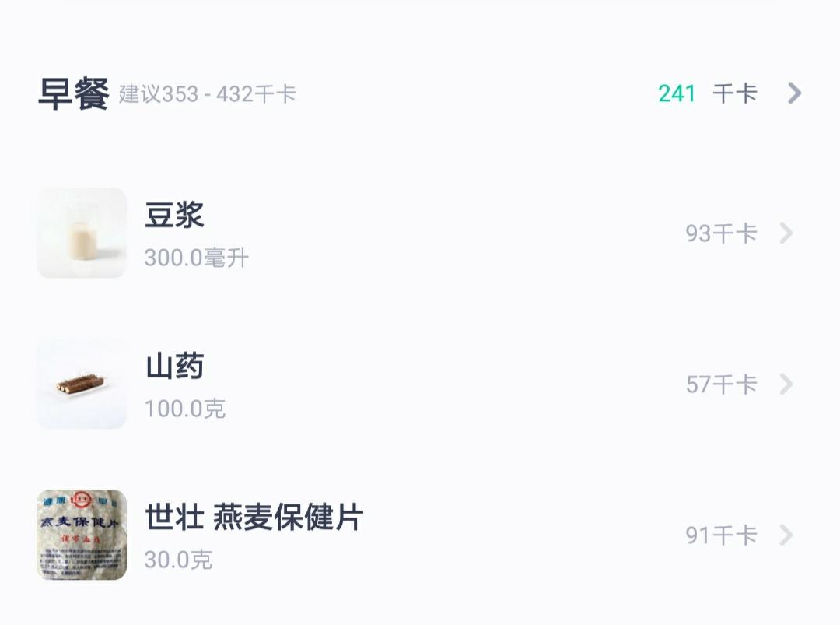This screenshot has width=840, height=625.
Task: Open the oat flakes package thumbnail
Action: coord(82,535)
